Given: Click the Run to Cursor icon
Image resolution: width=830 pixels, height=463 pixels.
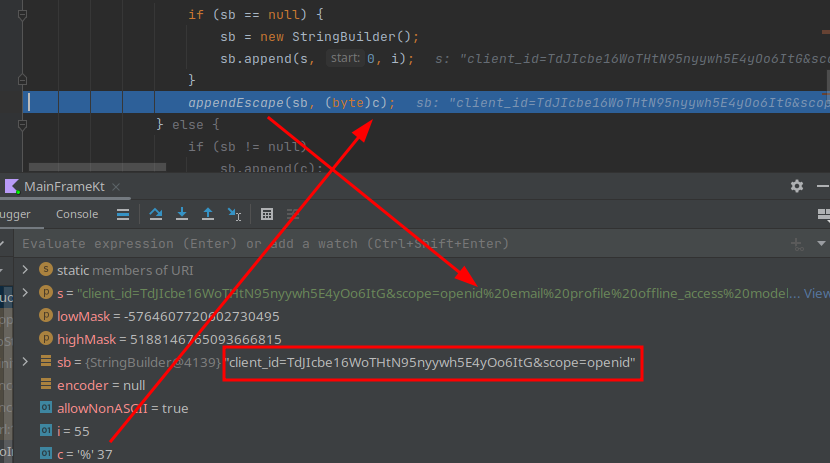Looking at the screenshot, I should pyautogui.click(x=234, y=214).
